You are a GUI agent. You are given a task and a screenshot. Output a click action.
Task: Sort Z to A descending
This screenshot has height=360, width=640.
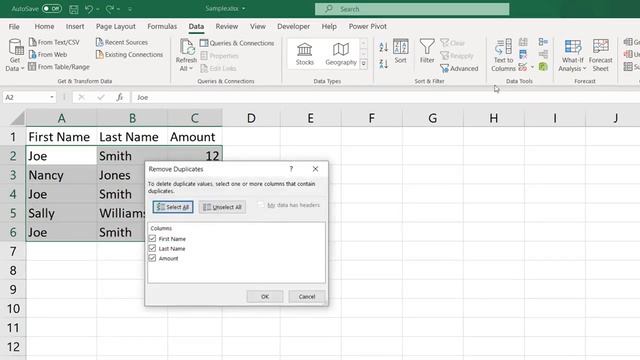pyautogui.click(x=383, y=63)
